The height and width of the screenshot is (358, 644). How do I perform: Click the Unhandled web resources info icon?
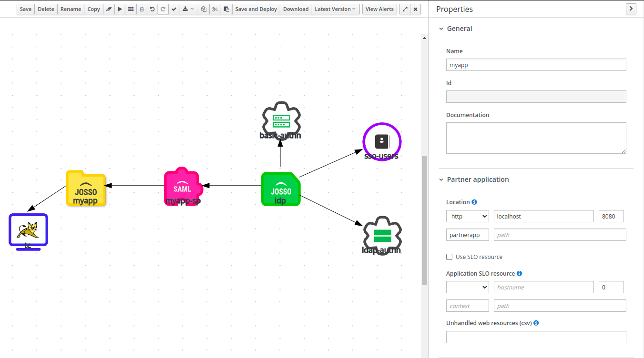click(x=536, y=323)
